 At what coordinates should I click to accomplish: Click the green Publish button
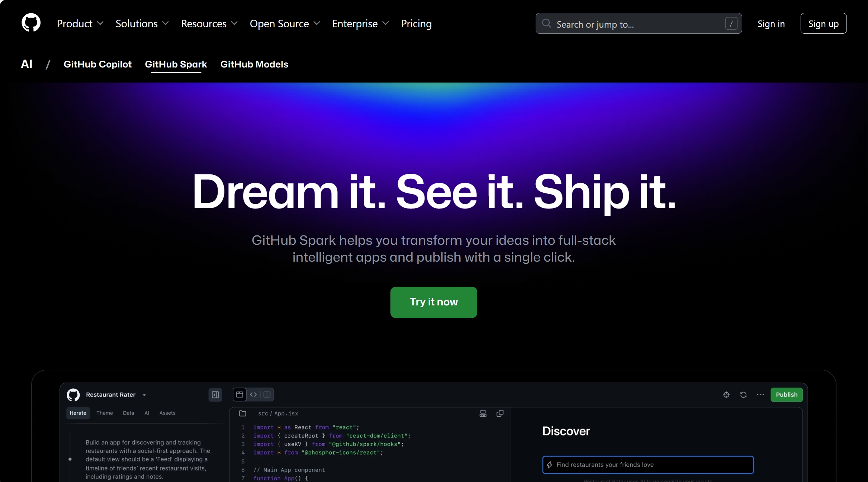point(787,395)
